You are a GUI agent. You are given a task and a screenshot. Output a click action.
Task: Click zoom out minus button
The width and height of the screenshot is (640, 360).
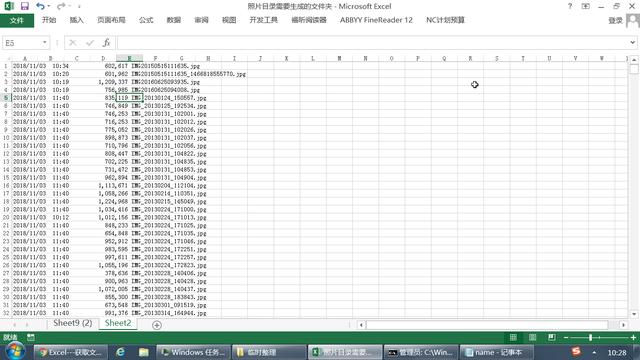pyautogui.click(x=566, y=338)
